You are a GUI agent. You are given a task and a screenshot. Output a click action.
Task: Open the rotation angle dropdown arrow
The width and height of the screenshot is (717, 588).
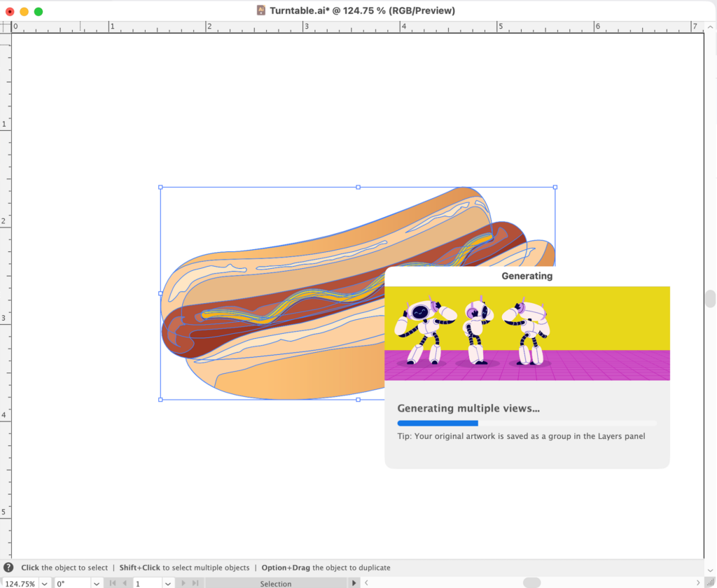pos(97,583)
